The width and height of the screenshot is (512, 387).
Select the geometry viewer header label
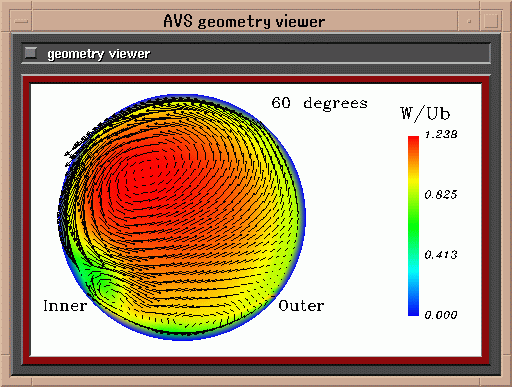tap(99, 54)
